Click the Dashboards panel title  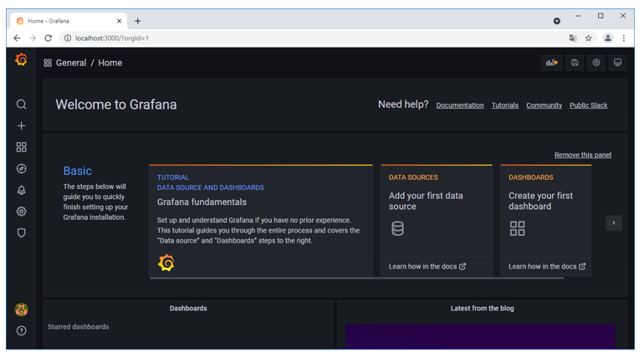click(188, 309)
